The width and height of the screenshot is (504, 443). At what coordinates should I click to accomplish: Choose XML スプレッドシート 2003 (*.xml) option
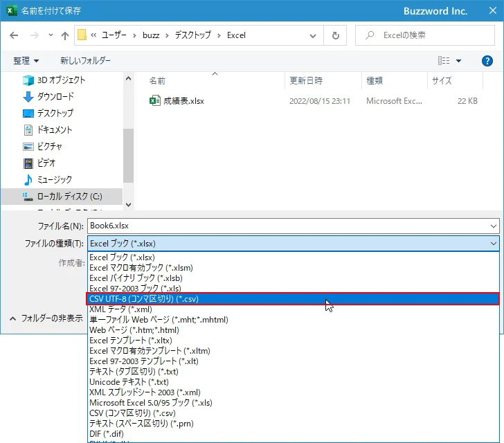(293, 392)
